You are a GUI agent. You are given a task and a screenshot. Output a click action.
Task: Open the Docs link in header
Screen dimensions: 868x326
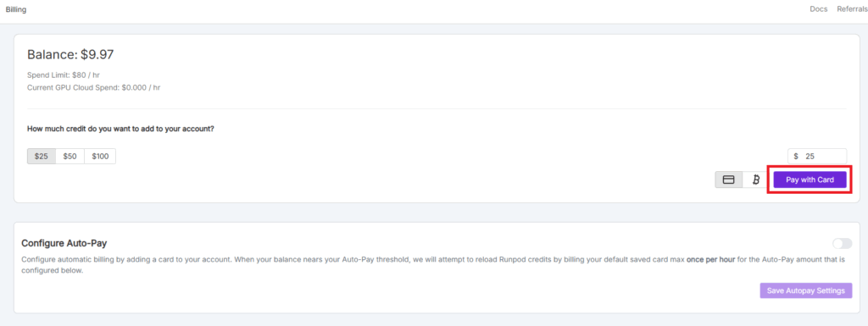point(818,8)
